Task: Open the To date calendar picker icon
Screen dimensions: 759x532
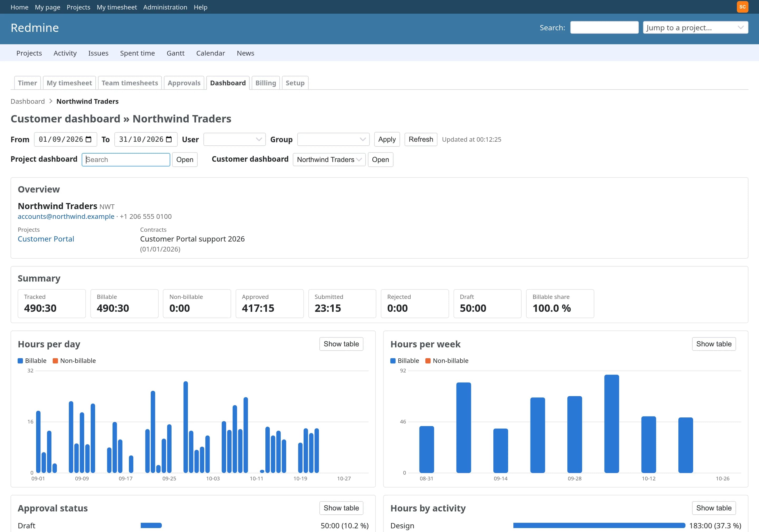Action: (169, 139)
